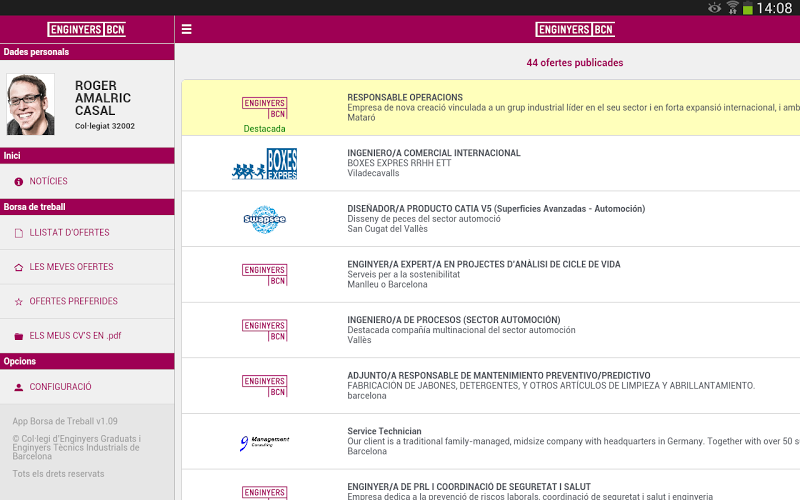Viewport: 800px width, 500px height.
Task: Click the 14:08 clock
Action: click(x=774, y=8)
